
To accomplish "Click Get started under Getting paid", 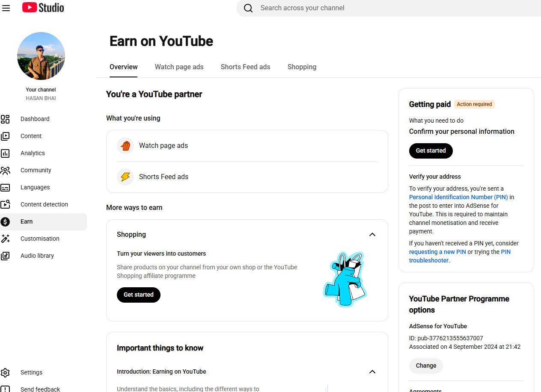I will pyautogui.click(x=431, y=151).
